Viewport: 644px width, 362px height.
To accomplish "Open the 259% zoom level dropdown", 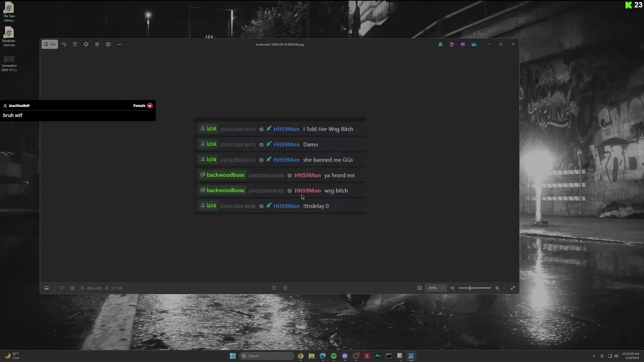I will coord(436,288).
